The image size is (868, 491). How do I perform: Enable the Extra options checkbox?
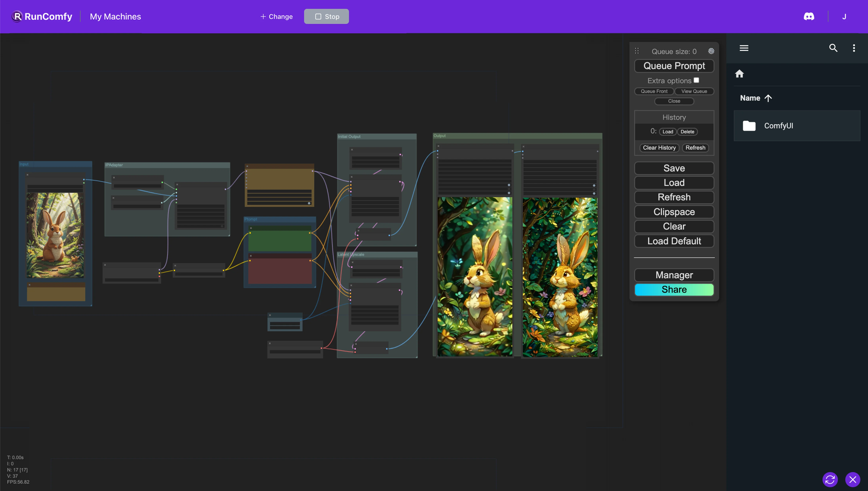point(696,80)
